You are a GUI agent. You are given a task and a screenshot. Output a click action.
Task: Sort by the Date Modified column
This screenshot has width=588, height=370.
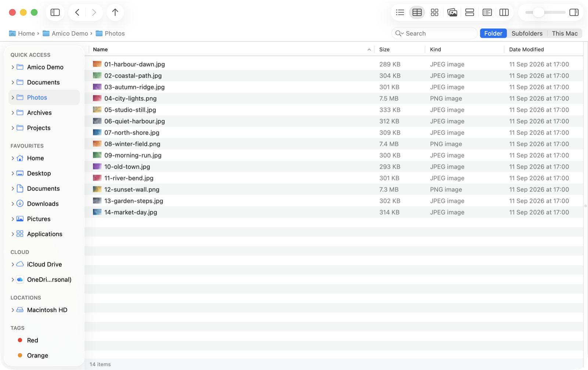[x=543, y=49]
